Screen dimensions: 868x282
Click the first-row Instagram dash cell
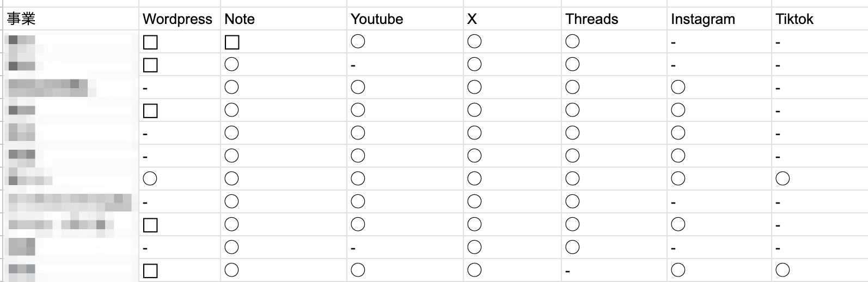click(719, 42)
